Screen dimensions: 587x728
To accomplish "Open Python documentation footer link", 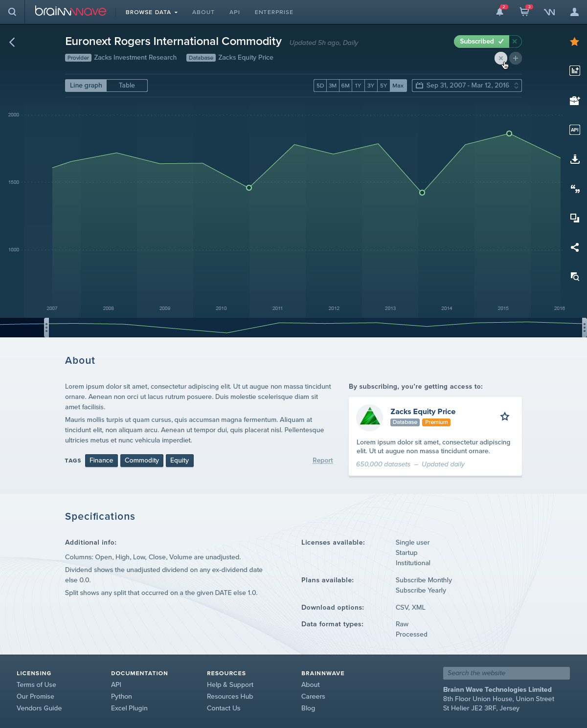I will [121, 697].
